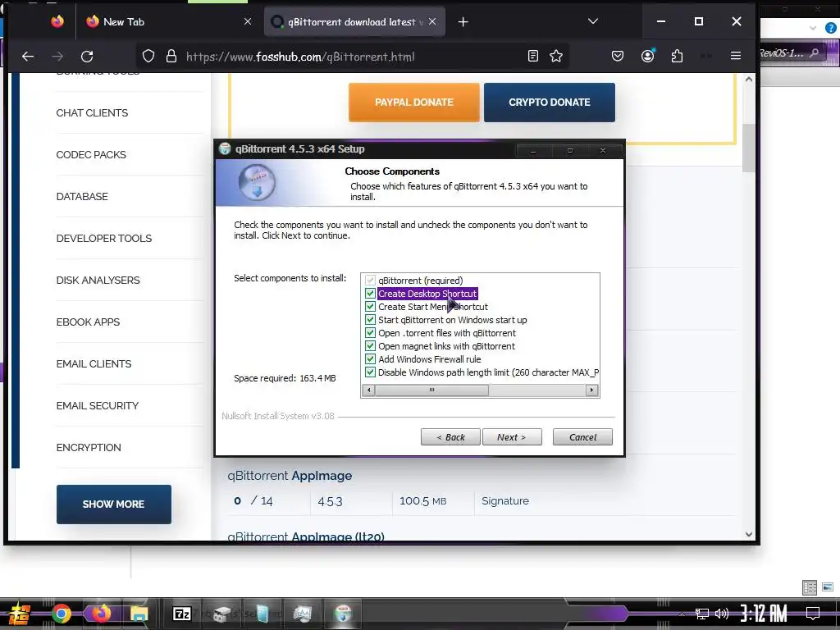Open the Firefox hamburger menu
Viewport: 840px width, 630px height.
pos(736,56)
